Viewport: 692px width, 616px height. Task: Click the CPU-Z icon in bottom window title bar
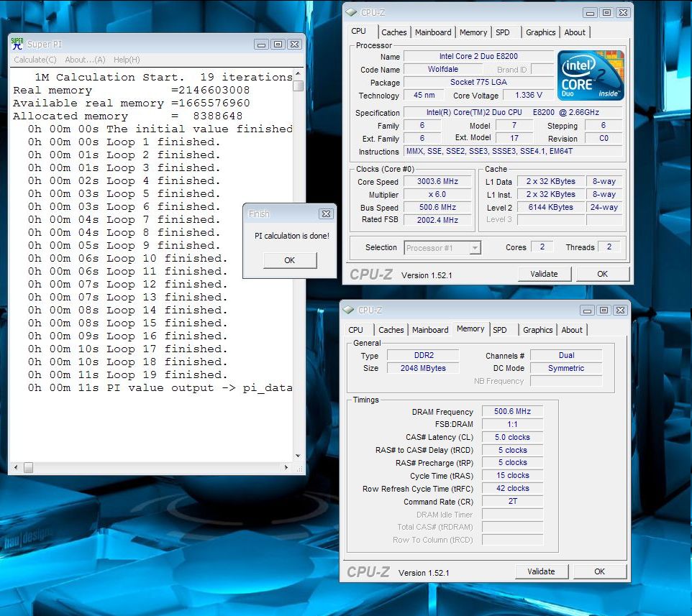(349, 310)
